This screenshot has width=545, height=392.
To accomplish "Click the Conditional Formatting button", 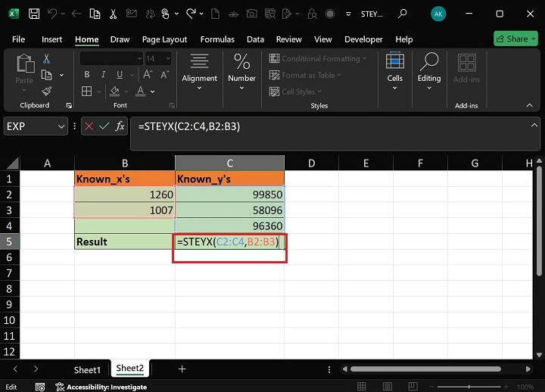I will point(318,58).
